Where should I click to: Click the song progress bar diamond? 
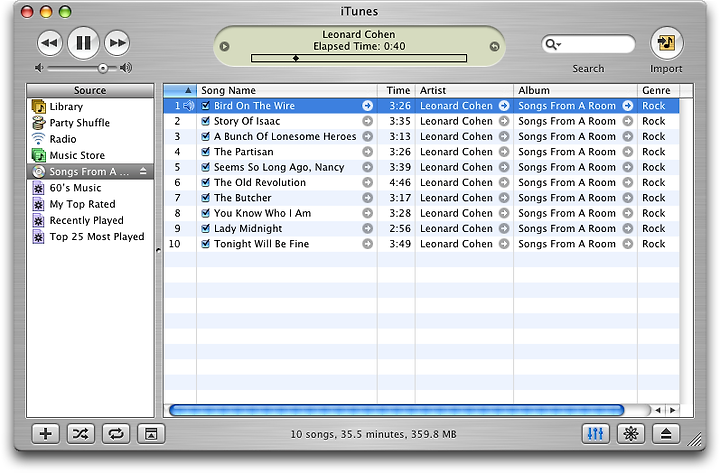tap(296, 58)
